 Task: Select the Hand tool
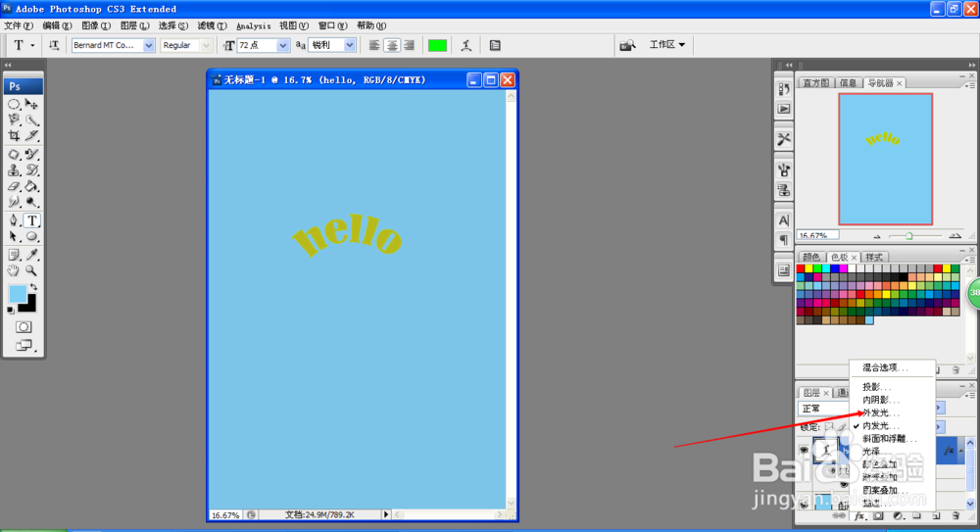14,270
